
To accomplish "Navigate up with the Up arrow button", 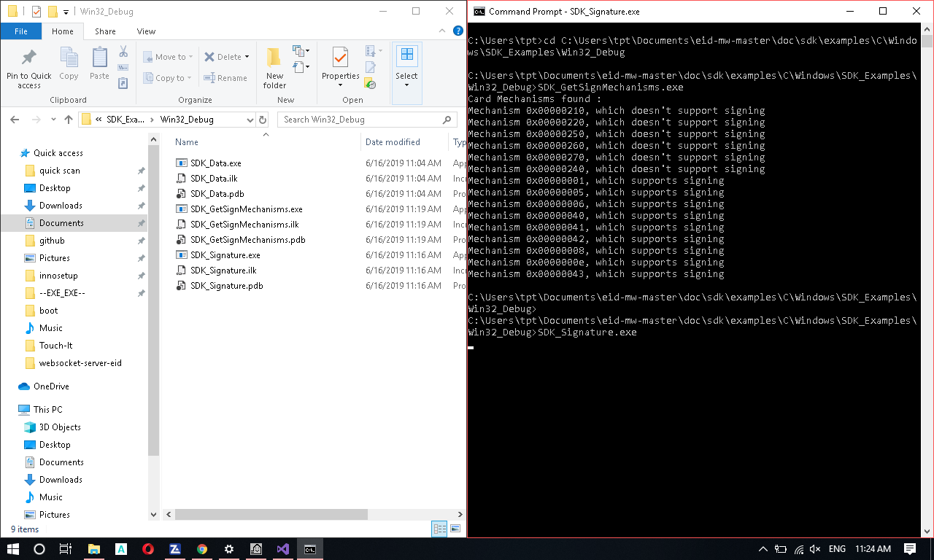I will (x=69, y=119).
